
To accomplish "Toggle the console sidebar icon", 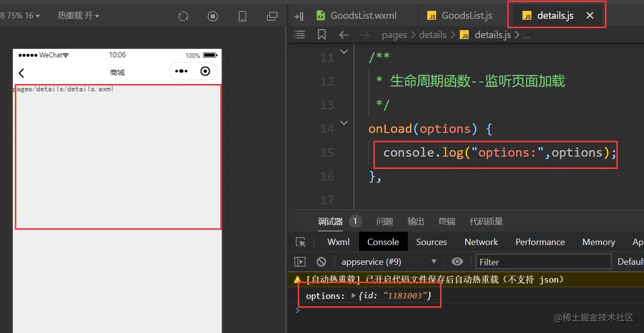I will click(300, 262).
